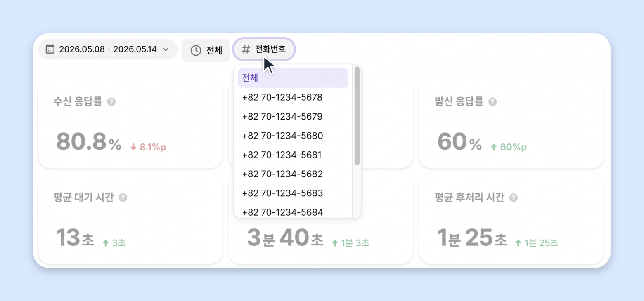Click the 전체 time filter button
Image resolution: width=644 pixels, height=301 pixels.
[x=206, y=50]
